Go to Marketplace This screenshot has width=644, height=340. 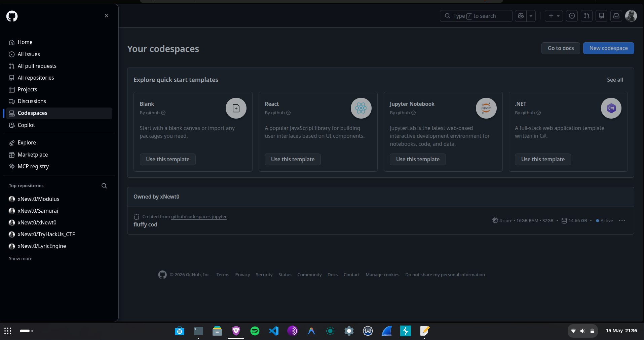(59, 155)
